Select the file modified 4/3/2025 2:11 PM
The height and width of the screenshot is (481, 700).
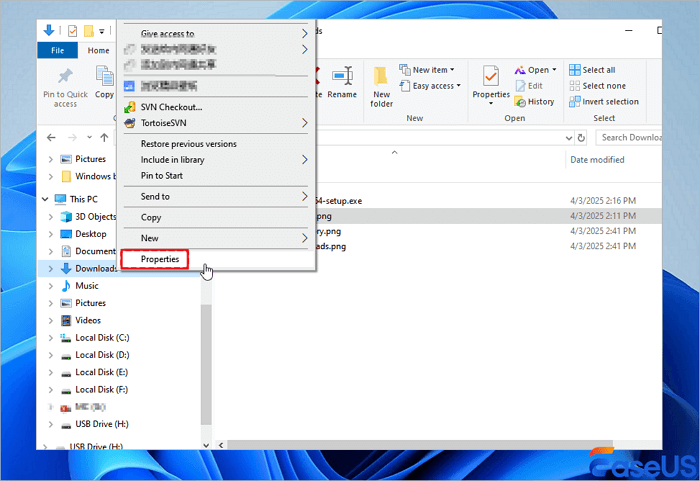(x=488, y=216)
